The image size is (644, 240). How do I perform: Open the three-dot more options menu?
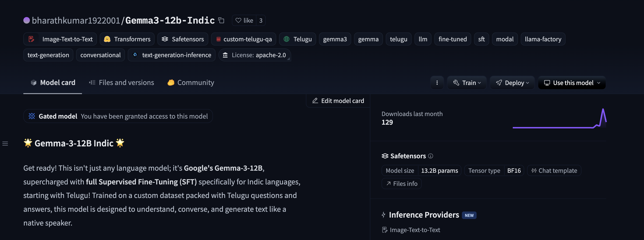click(437, 83)
